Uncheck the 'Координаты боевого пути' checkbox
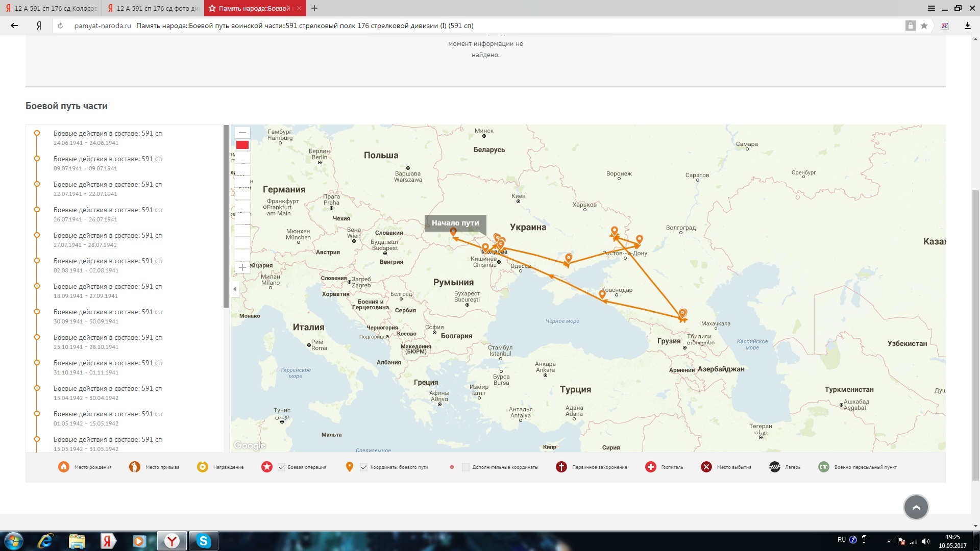 pos(363,467)
